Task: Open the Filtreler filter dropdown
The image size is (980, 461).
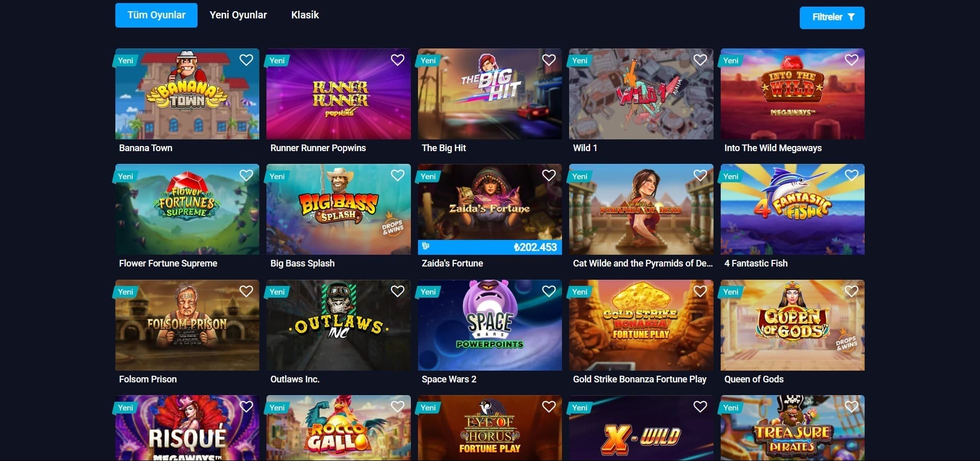Action: 832,17
